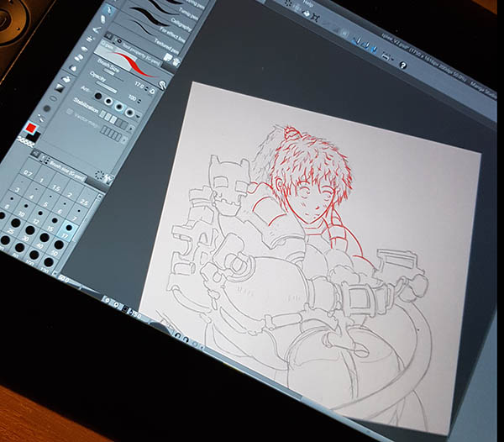Click the brush size panel scrollbar down arrow
504x442 pixels.
click(55, 274)
